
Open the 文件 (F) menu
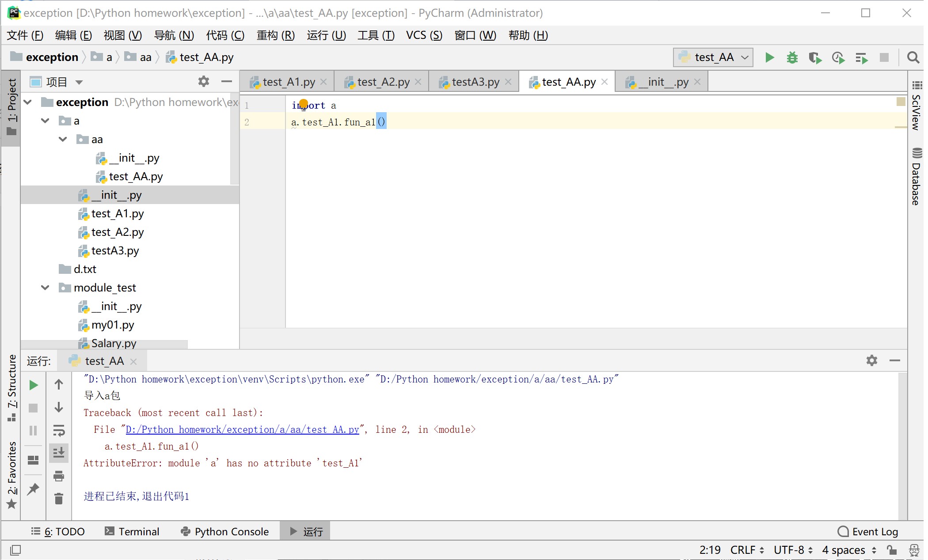(x=25, y=35)
